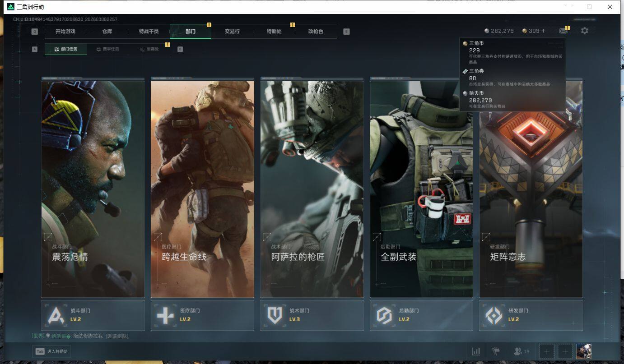The image size is (624, 364).
Task: Open the 震荡危情 mission card
Action: [x=93, y=189]
